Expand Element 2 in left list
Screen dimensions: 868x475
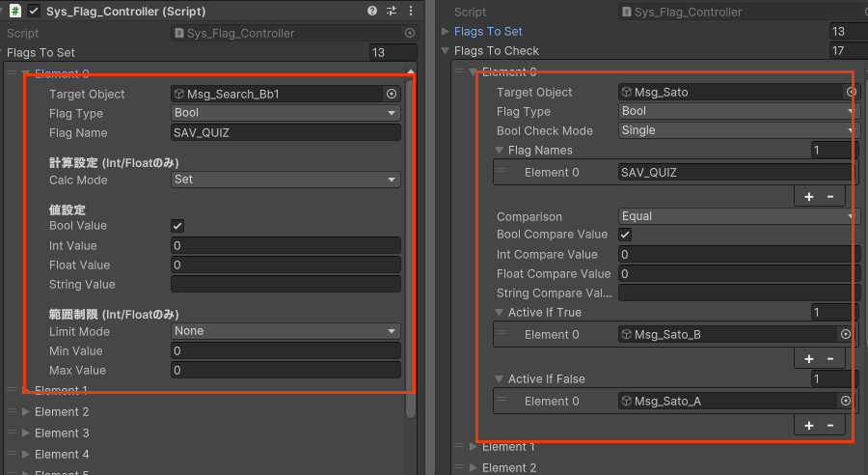click(26, 412)
